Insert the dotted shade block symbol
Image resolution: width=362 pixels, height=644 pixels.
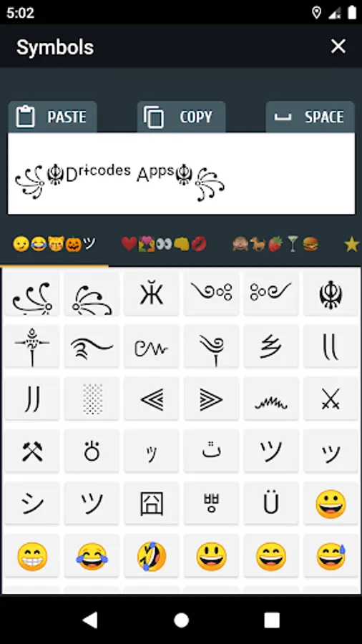92,399
